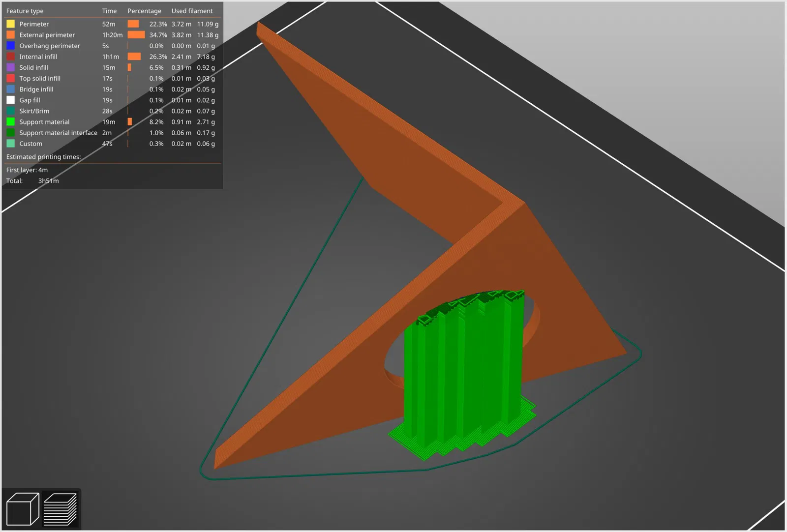Click the Bridge infill color swatch
This screenshot has height=532, width=787.
click(x=10, y=89)
